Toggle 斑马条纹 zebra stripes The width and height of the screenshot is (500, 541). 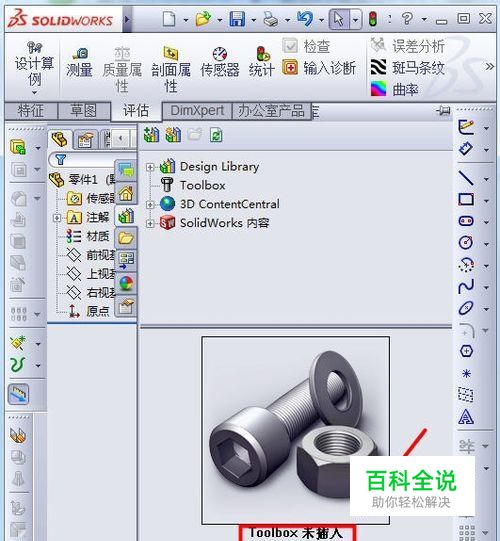pyautogui.click(x=408, y=68)
